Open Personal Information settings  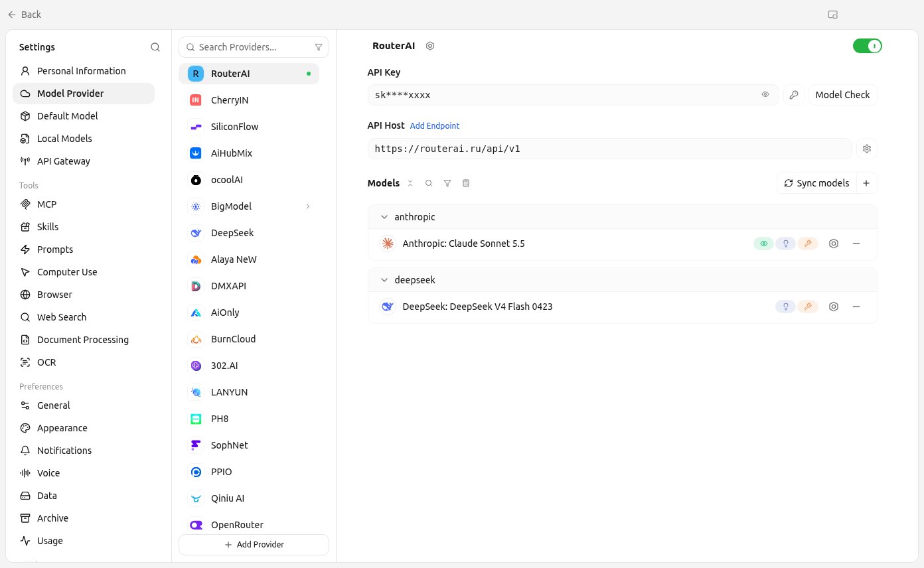(x=84, y=71)
